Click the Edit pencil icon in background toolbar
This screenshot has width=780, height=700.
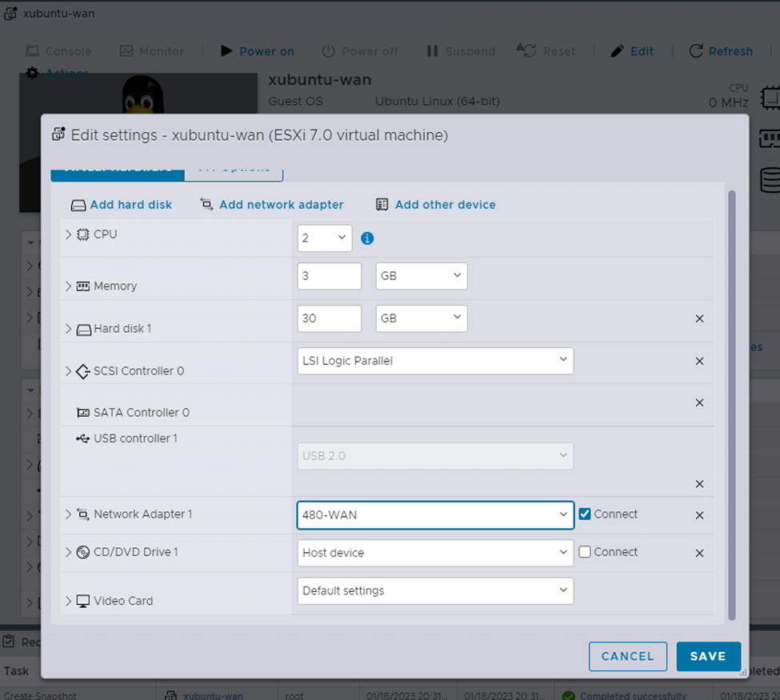(618, 50)
